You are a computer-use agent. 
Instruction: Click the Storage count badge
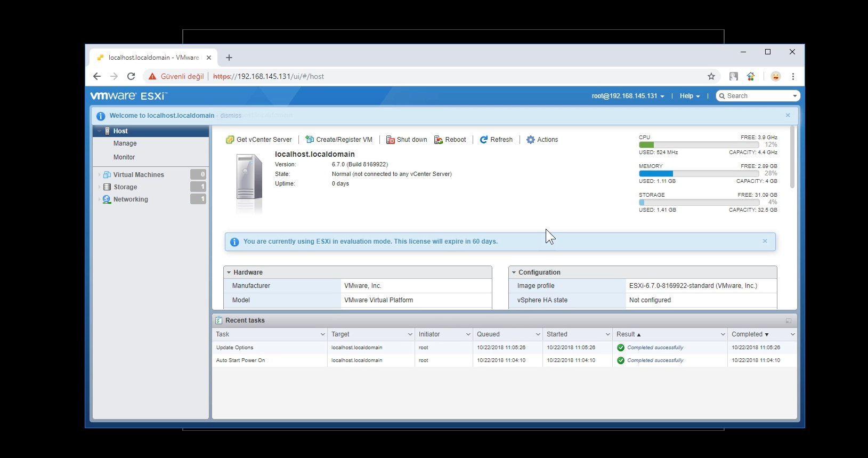(x=198, y=187)
